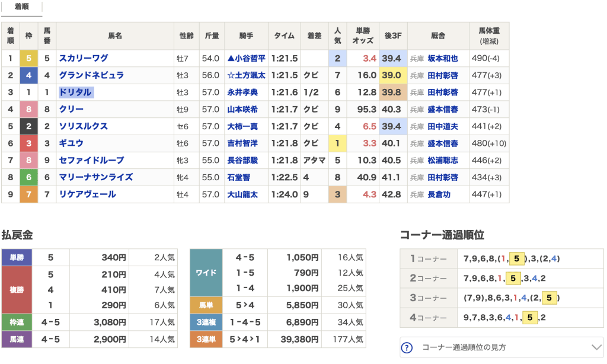Click the yellow frame 5 badge of スカリーワグ

[x=28, y=59]
